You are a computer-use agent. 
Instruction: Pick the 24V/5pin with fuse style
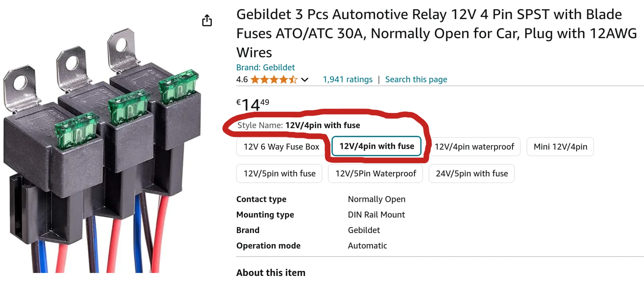coord(472,174)
